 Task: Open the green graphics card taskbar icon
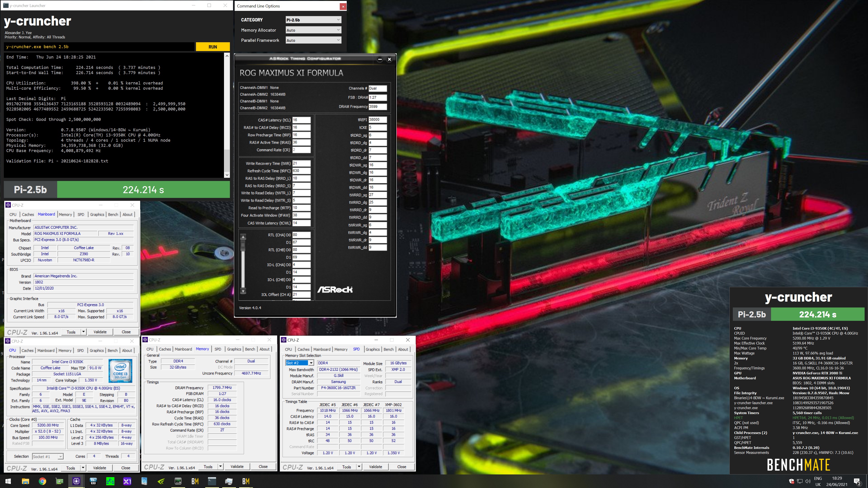(x=59, y=481)
